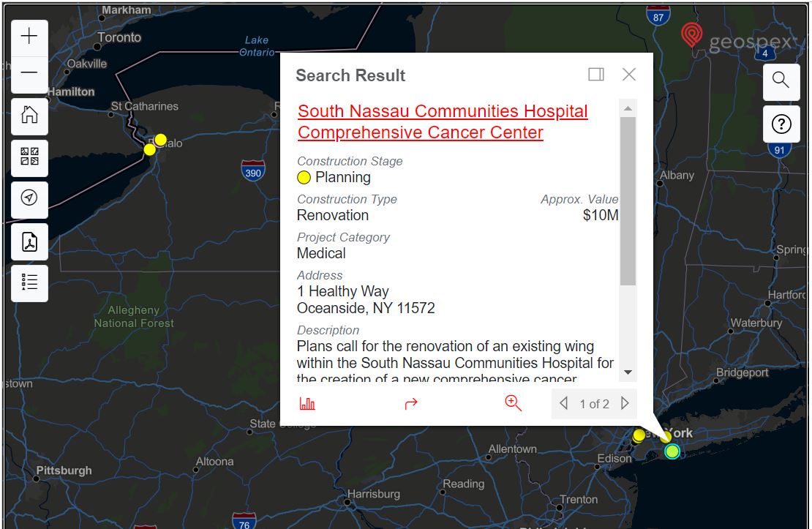Click the Oakville city label
812x529 pixels.
pos(87,64)
